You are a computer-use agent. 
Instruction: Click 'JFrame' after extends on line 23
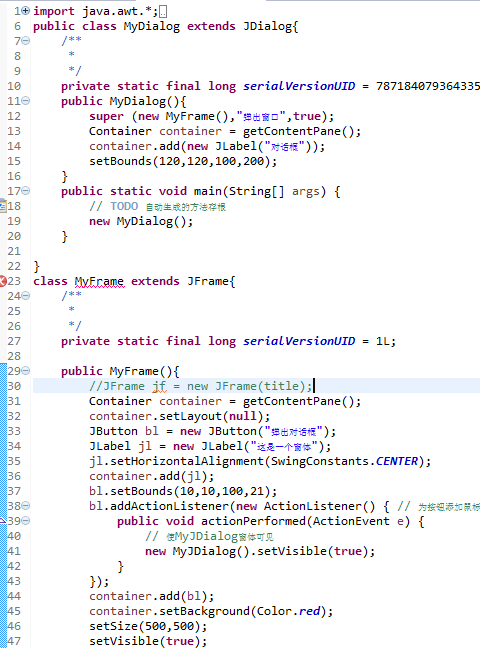(208, 281)
